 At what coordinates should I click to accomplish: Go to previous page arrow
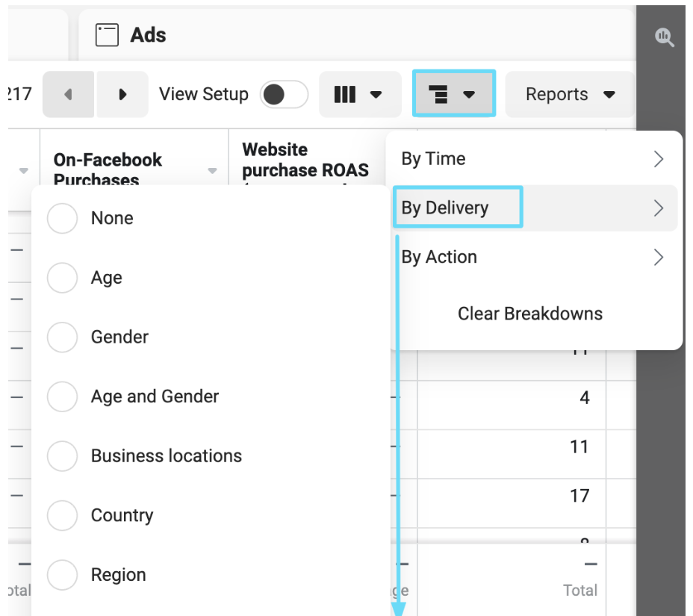(68, 94)
